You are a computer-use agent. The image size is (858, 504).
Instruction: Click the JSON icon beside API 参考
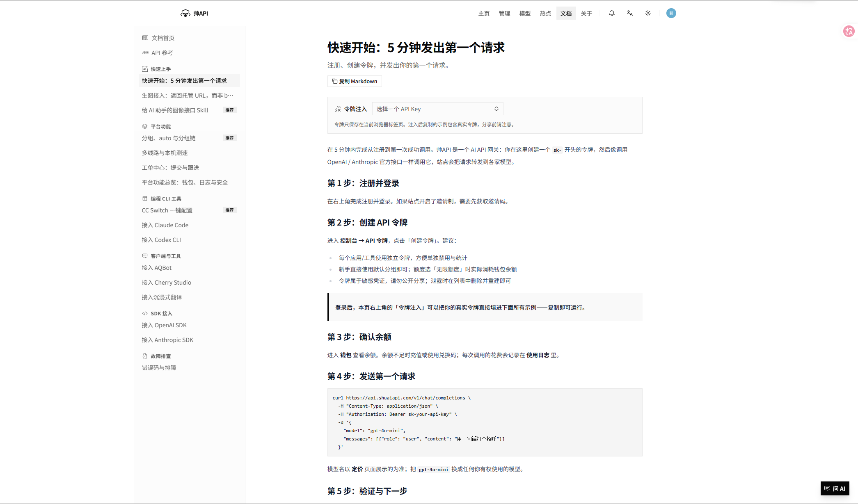(x=145, y=52)
